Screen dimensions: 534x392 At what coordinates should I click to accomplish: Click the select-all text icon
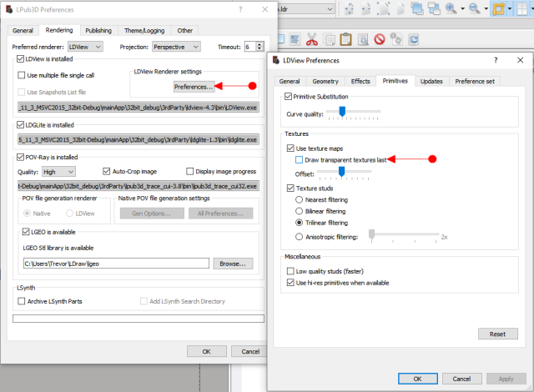click(295, 39)
